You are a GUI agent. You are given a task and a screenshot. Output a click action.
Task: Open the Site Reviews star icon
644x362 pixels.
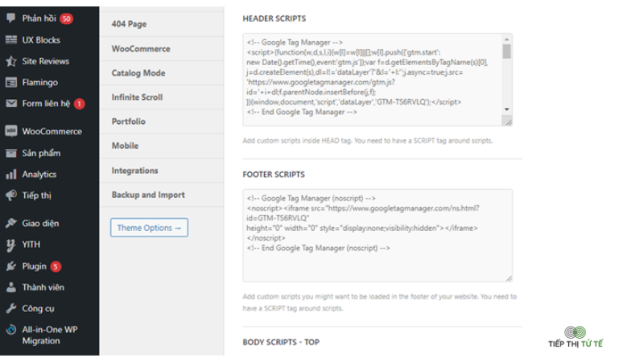pos(11,61)
